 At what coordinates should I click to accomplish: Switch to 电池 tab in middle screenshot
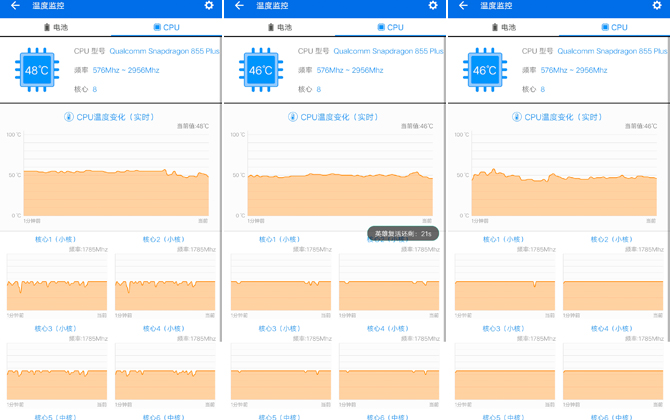(x=279, y=27)
